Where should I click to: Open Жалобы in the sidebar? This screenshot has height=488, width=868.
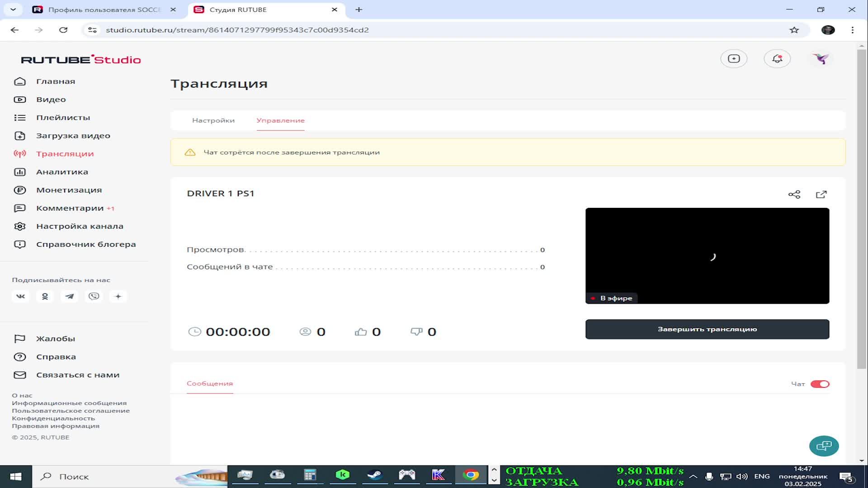click(x=55, y=338)
